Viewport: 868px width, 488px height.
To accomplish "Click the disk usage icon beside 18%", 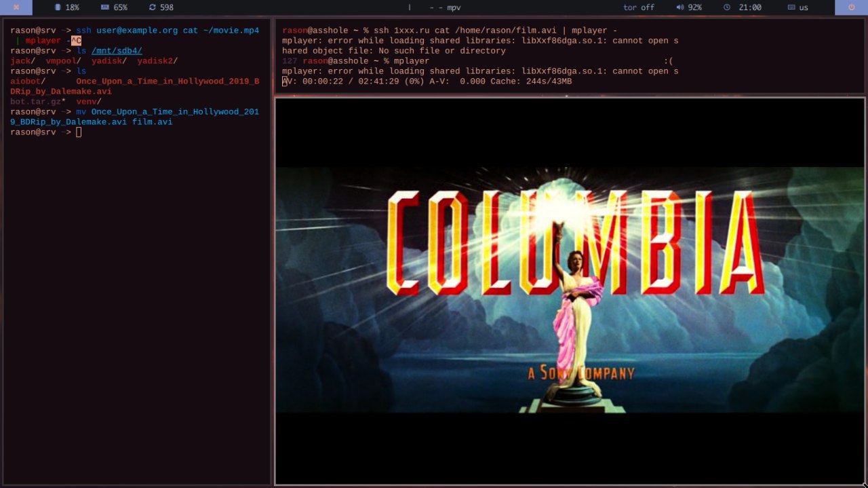I will click(x=58, y=7).
